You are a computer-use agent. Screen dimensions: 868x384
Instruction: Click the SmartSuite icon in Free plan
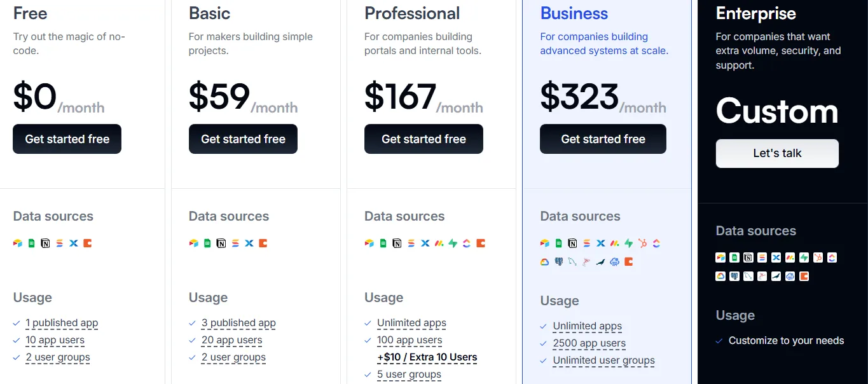click(60, 243)
